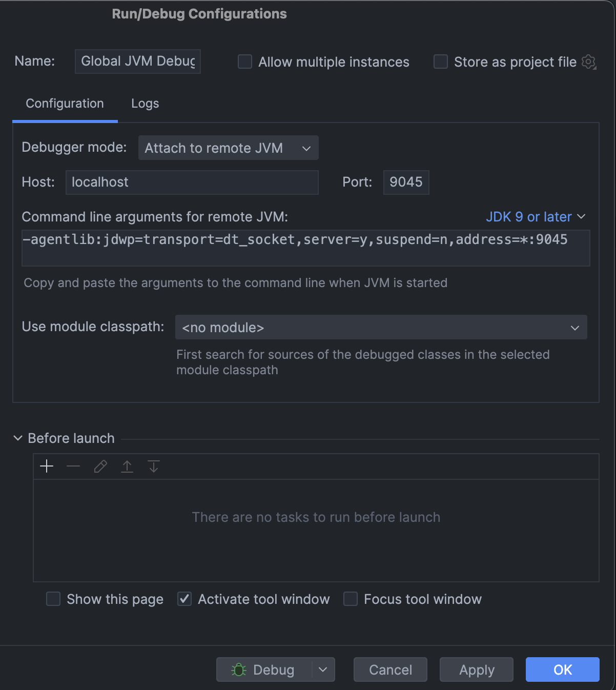Open the Debugger mode dropdown
This screenshot has height=690, width=616.
(228, 148)
